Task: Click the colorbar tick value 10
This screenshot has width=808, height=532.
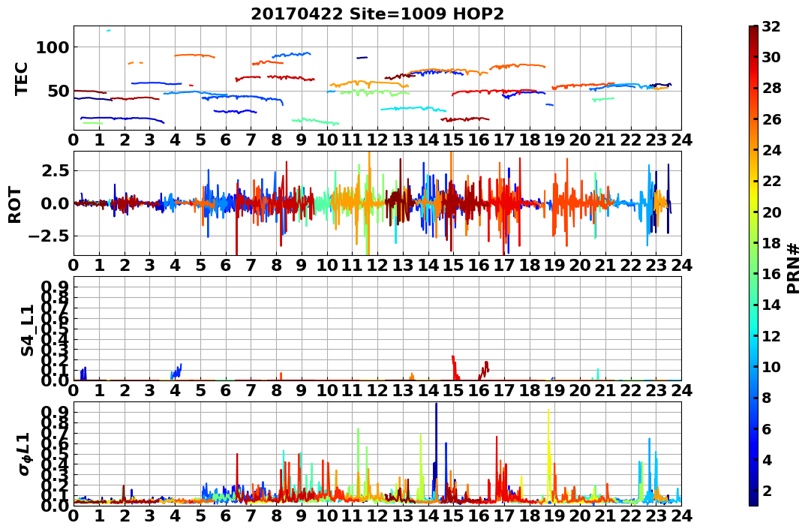Action: pos(771,366)
